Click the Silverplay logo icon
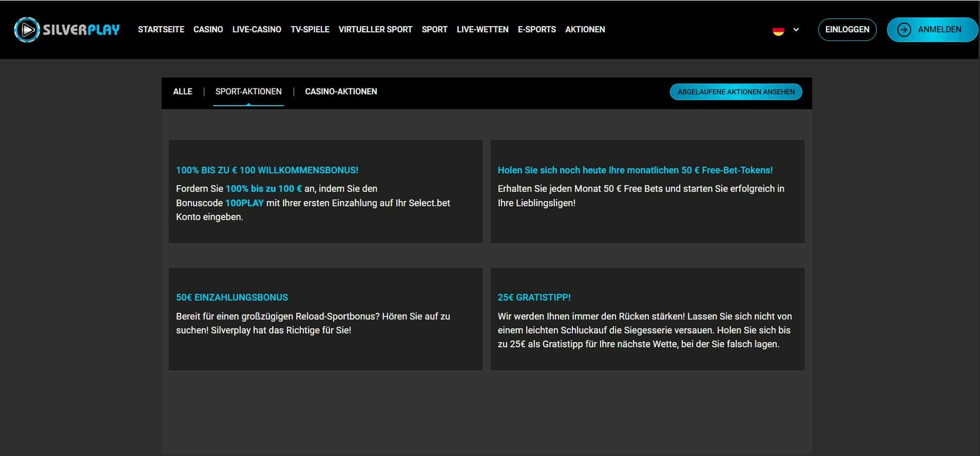Viewport: 980px width, 456px height. coord(27,30)
